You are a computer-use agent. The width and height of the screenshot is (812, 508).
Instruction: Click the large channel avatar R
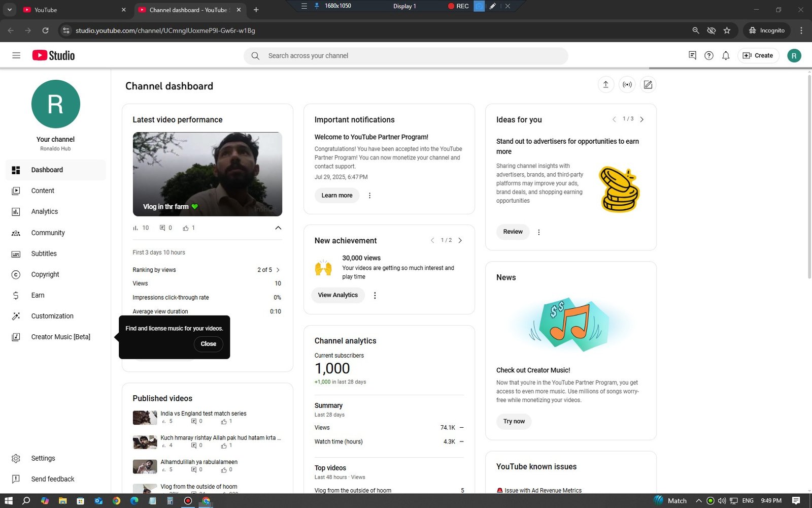[x=56, y=104]
